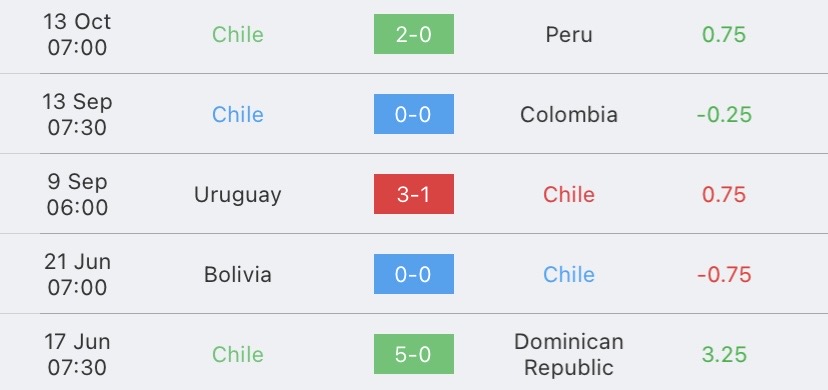
Task: Open the Uruguay 3-1 Chile result
Action: (x=413, y=194)
